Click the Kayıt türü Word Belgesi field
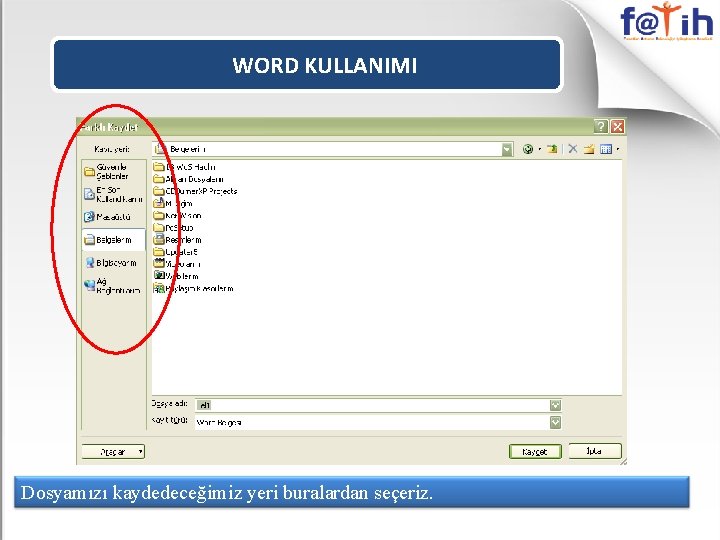Viewport: 720px width, 540px height. [x=372, y=422]
